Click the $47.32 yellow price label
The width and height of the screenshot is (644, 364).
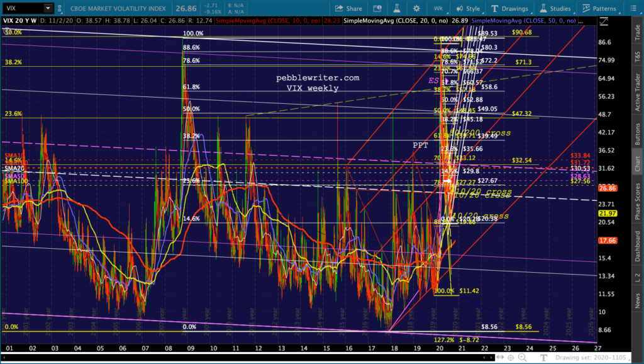[521, 113]
